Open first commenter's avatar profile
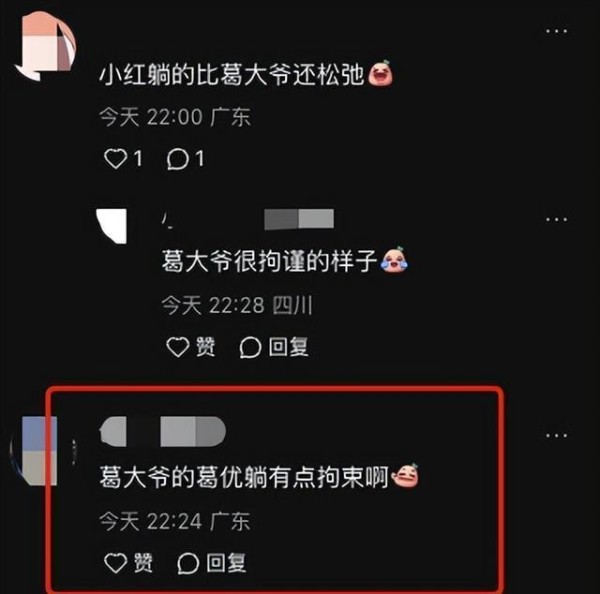The width and height of the screenshot is (600, 594). click(x=45, y=46)
